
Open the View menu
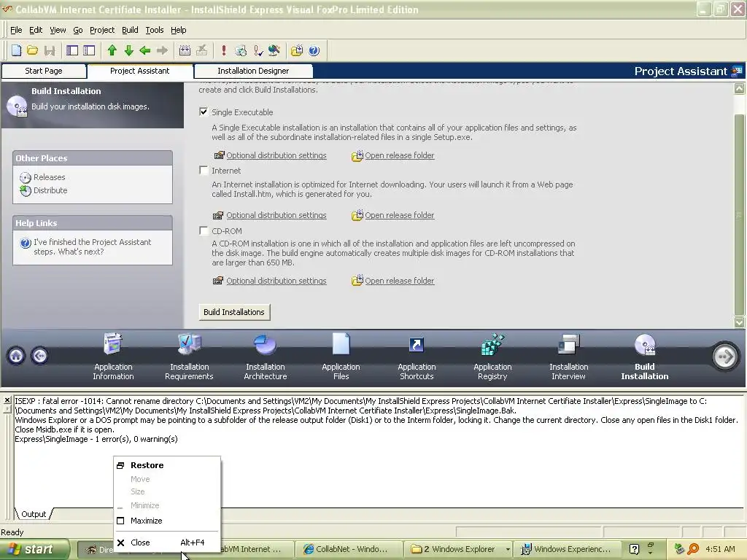(58, 30)
